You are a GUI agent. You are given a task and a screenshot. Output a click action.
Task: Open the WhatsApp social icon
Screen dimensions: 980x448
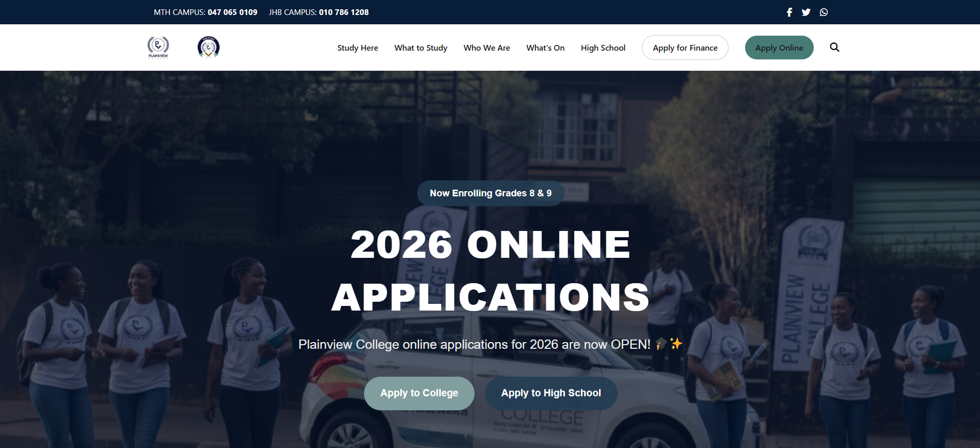(824, 12)
